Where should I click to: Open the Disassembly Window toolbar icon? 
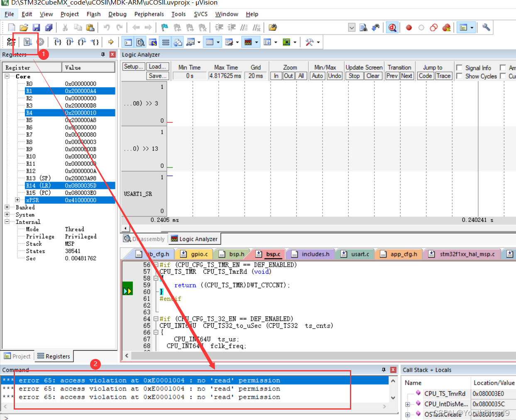coord(141,42)
